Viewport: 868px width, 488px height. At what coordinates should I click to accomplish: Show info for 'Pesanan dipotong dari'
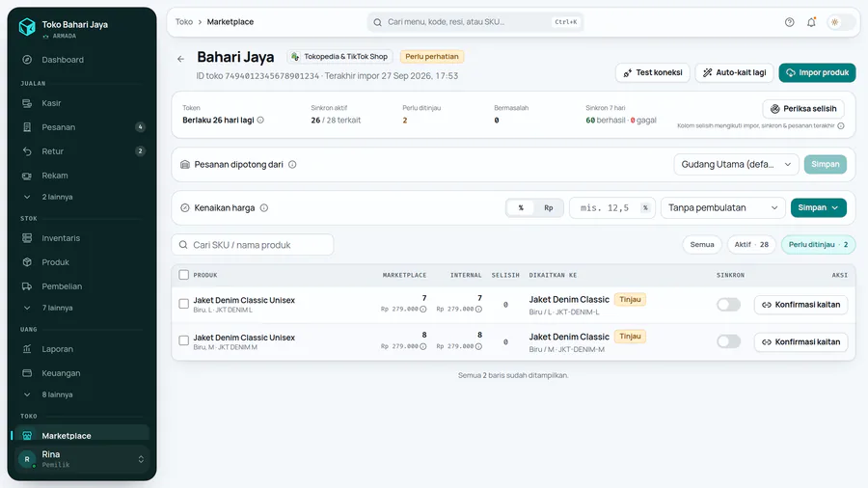point(292,164)
